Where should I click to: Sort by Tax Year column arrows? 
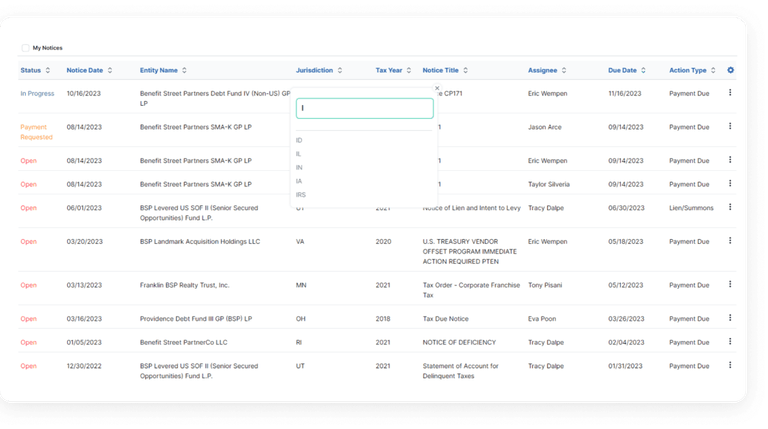[408, 71]
